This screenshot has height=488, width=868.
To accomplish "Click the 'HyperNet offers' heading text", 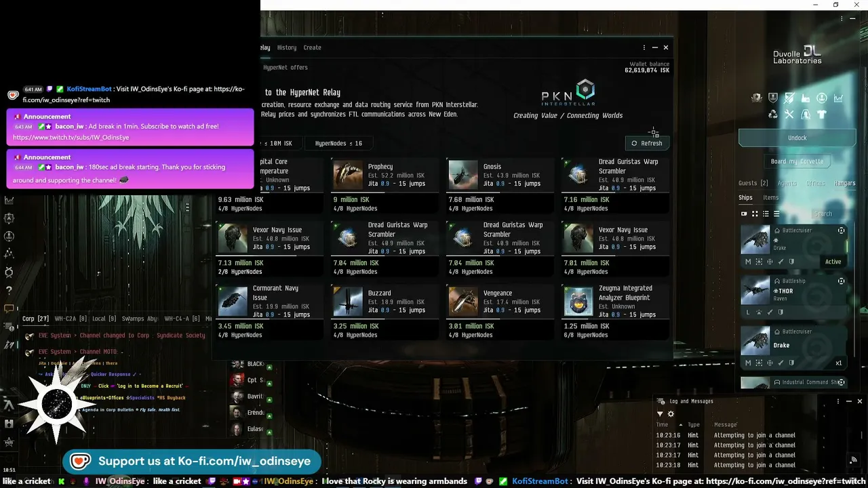I will click(x=285, y=68).
